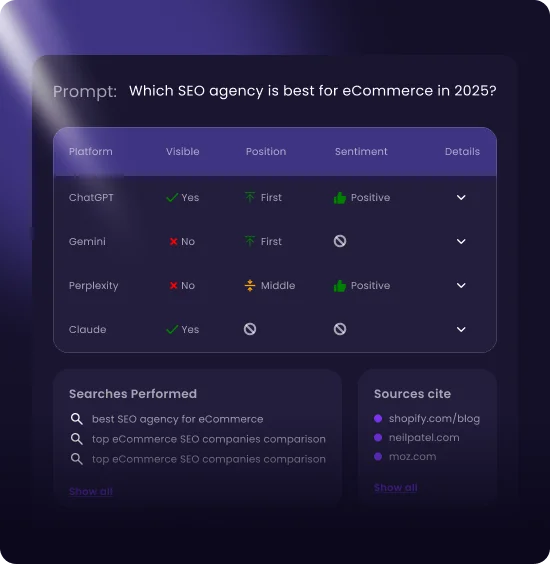Click the thumbs-up icon in Perplexity row

340,286
